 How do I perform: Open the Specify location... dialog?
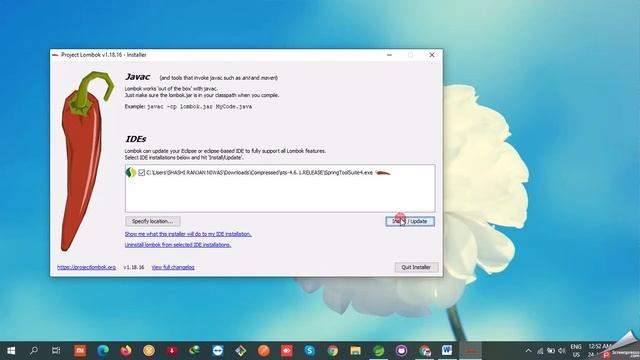click(x=152, y=221)
